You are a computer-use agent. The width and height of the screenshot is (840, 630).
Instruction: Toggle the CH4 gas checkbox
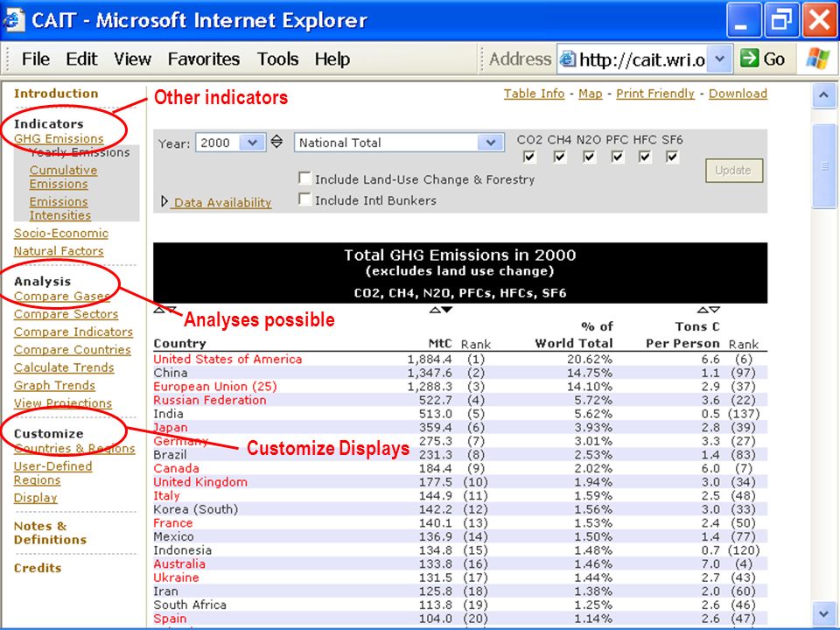click(560, 157)
